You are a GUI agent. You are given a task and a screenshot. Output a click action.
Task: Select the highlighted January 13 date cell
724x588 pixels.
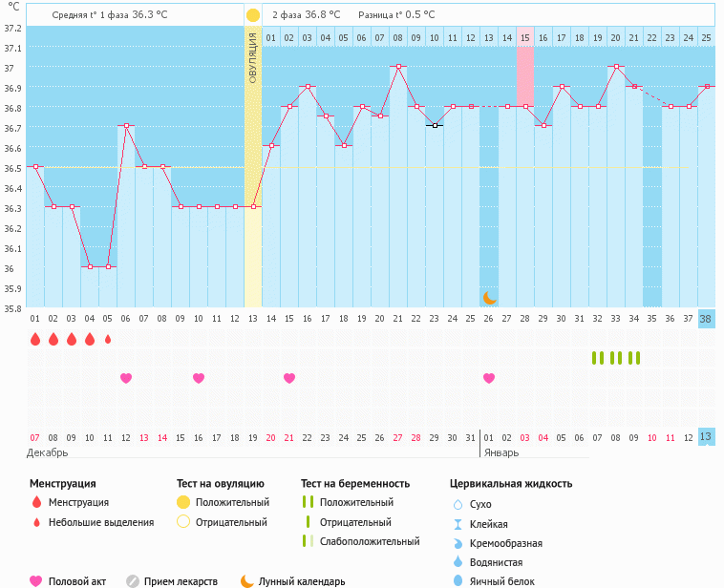click(x=706, y=437)
